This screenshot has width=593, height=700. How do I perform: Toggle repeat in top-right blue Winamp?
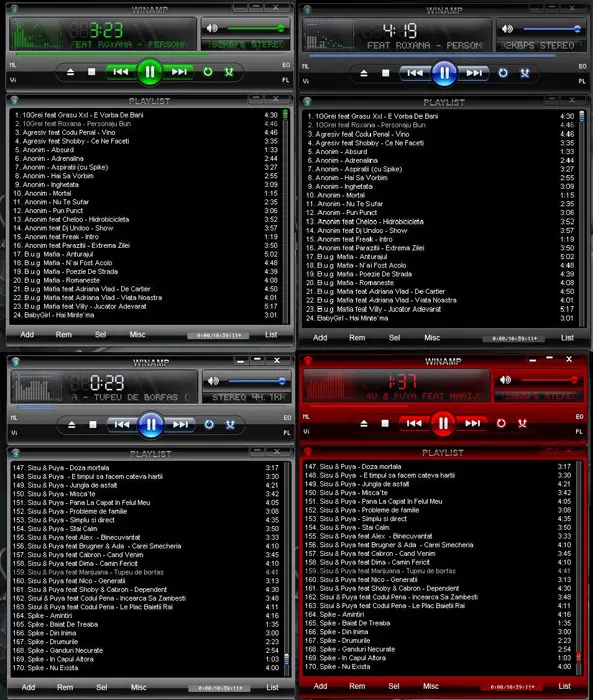click(503, 73)
